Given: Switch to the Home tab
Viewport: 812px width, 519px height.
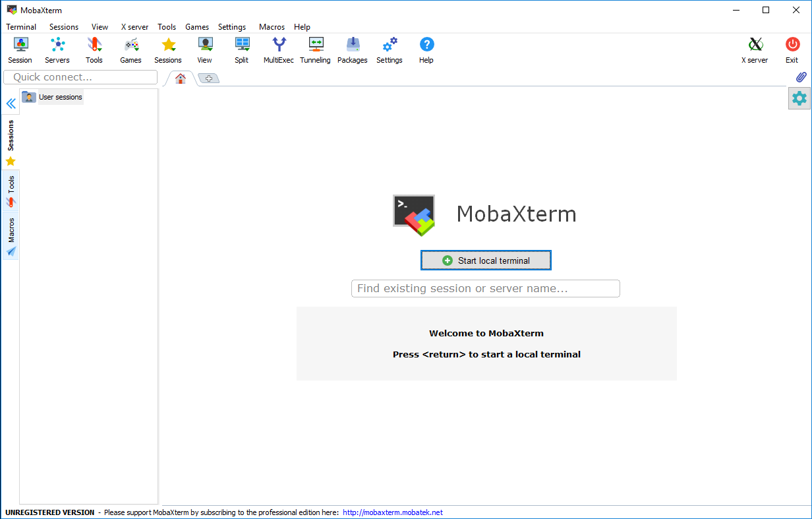Looking at the screenshot, I should pyautogui.click(x=180, y=78).
